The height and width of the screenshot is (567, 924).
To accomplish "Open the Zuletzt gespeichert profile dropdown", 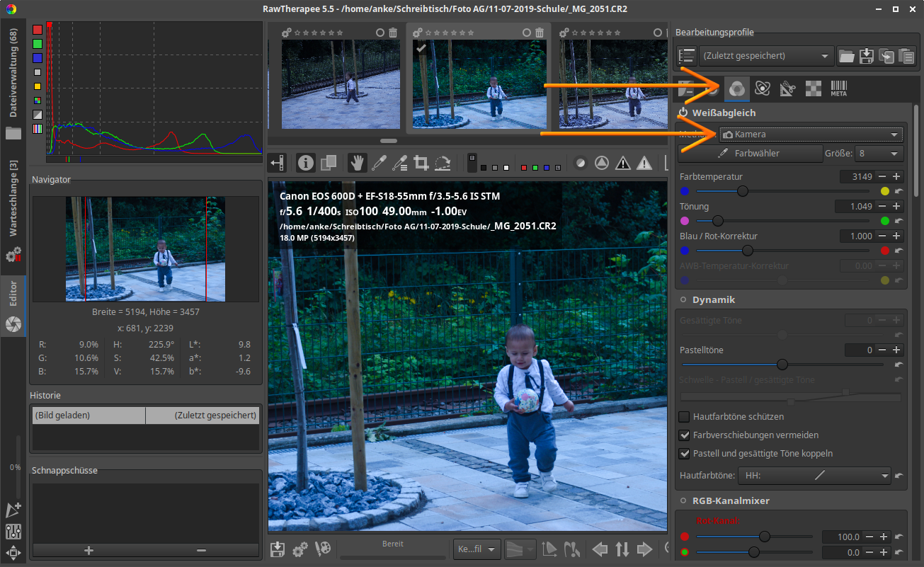I will 766,56.
